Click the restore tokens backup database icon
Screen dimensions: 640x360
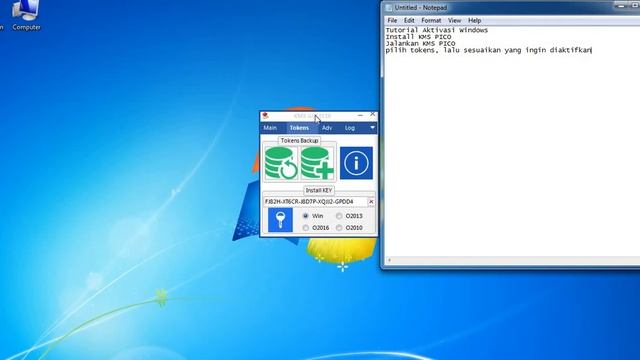pos(281,163)
